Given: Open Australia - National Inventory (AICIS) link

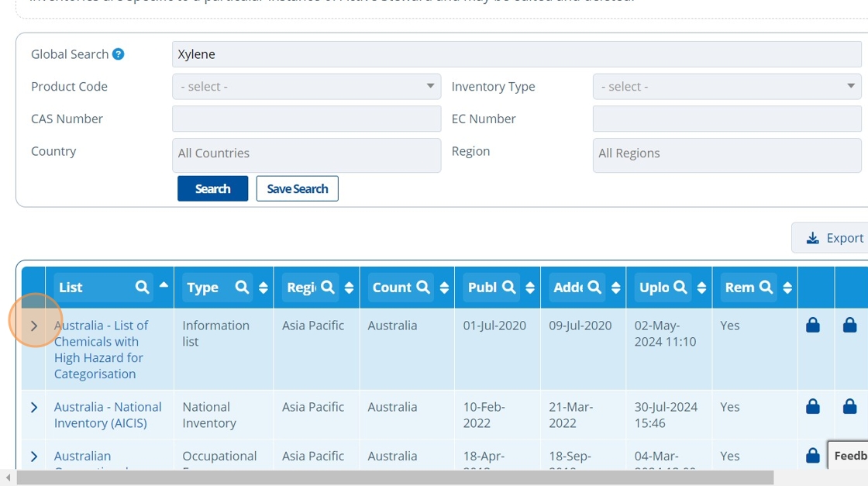Looking at the screenshot, I should point(108,415).
